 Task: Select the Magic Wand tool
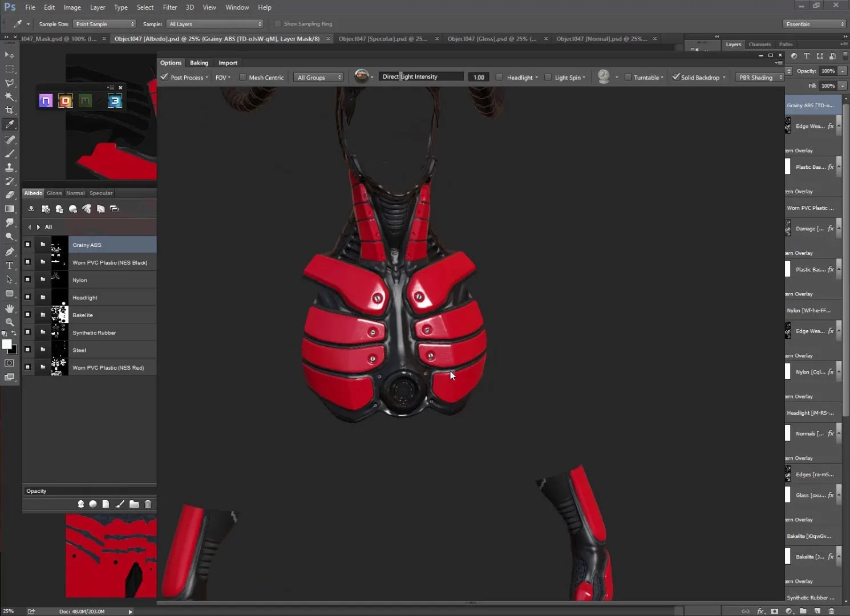(10, 96)
